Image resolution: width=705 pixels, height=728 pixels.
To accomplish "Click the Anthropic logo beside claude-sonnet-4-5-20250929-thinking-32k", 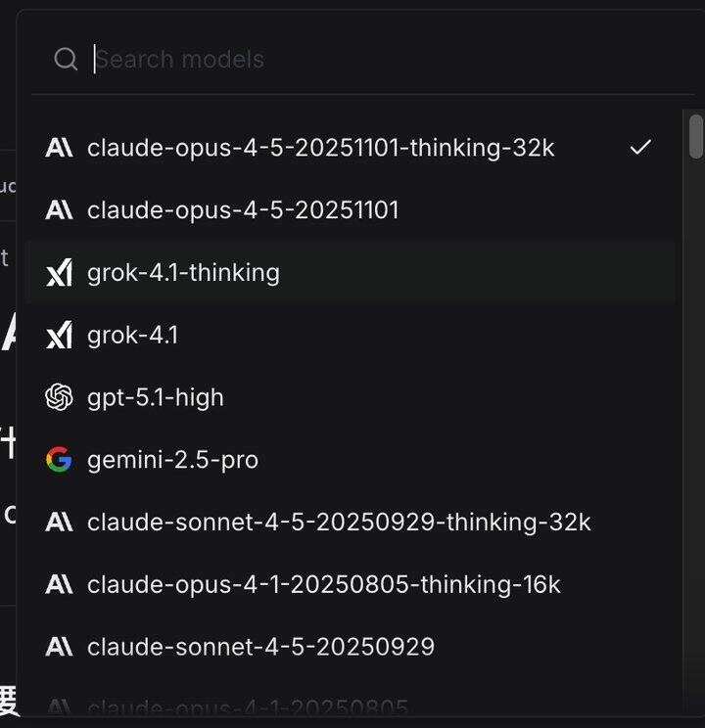I will pyautogui.click(x=59, y=523).
